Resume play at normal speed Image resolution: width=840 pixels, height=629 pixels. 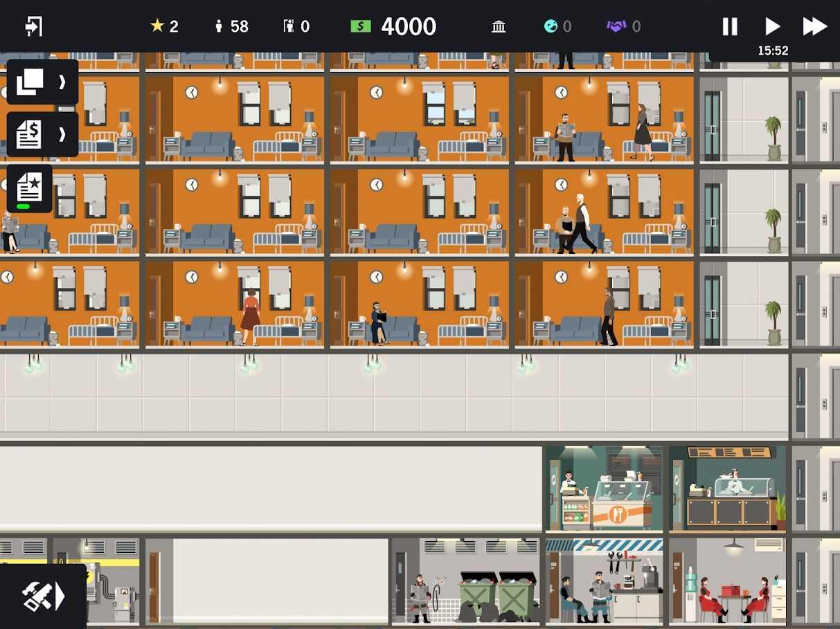[772, 26]
